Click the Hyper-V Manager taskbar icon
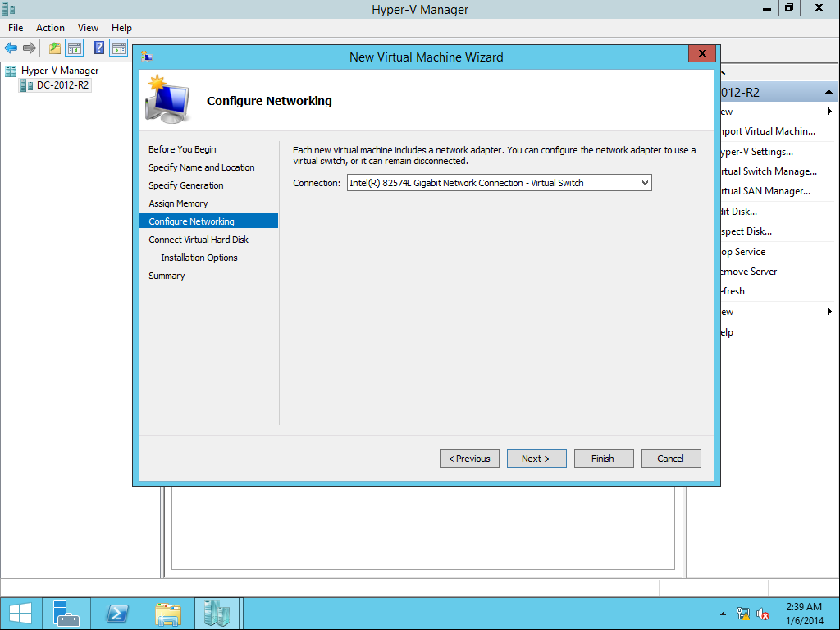This screenshot has width=840, height=630. (217, 614)
